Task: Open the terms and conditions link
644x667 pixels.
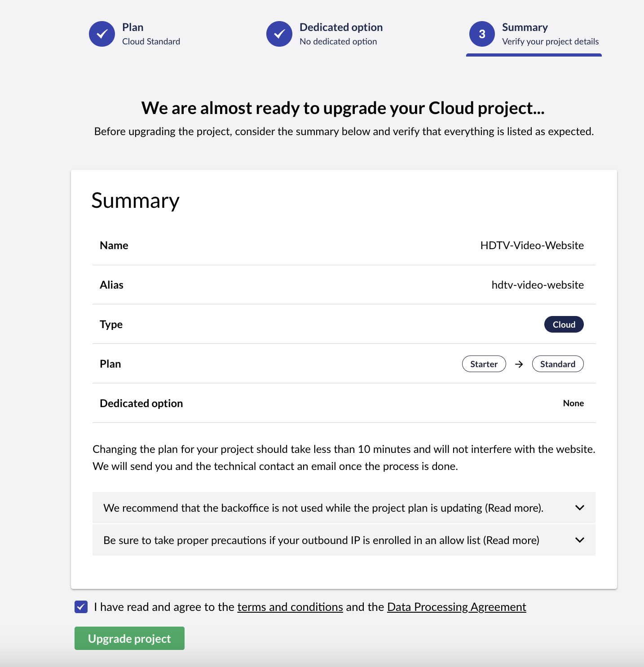Action: pyautogui.click(x=290, y=607)
